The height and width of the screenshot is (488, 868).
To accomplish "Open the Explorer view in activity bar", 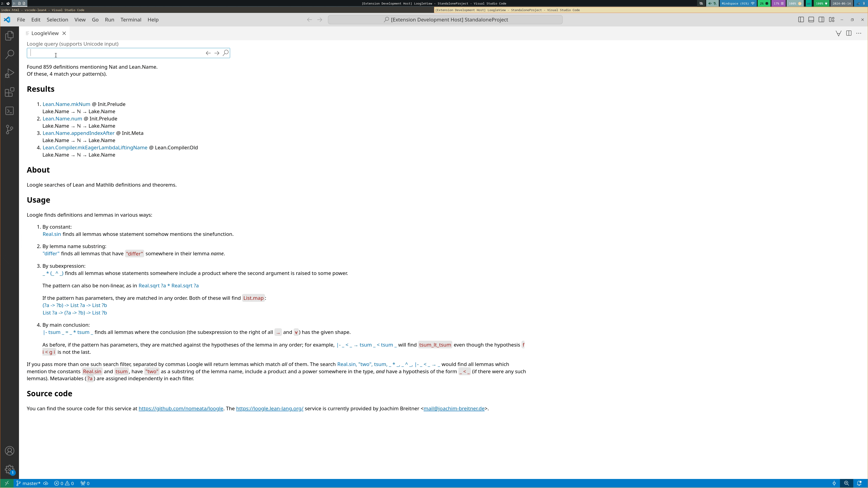I will point(9,36).
